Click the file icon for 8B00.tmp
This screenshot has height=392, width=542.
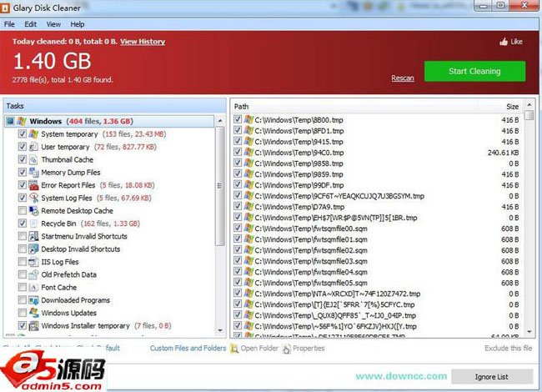coord(248,120)
